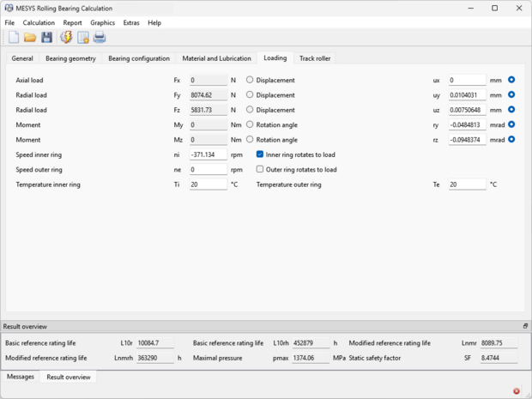Click the printer toolbar icon
532x399 pixels.
pos(100,37)
